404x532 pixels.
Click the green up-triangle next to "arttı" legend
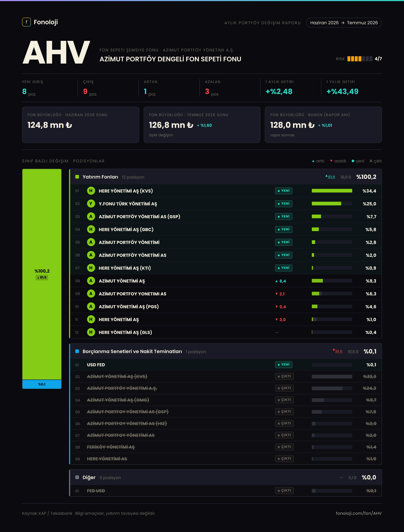pyautogui.click(x=313, y=161)
